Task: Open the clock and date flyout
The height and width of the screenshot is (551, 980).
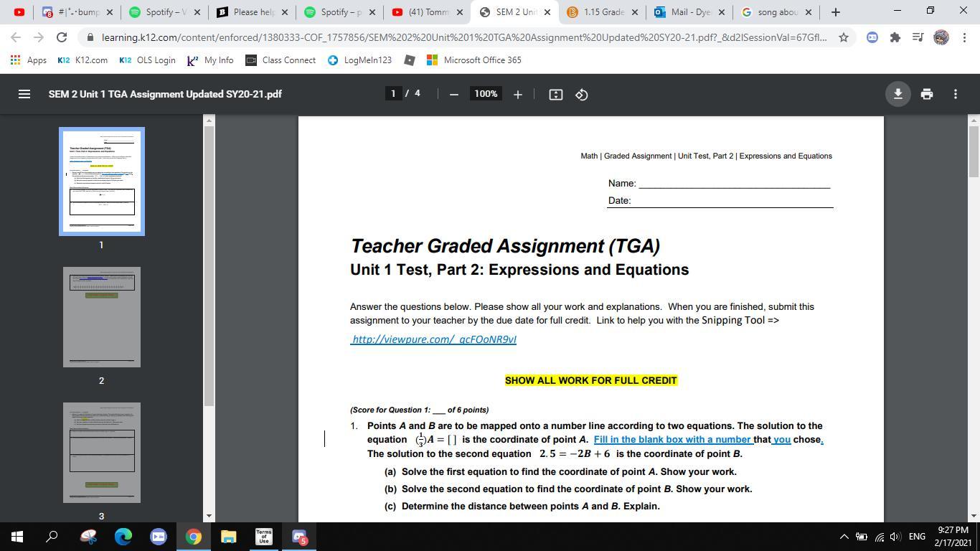Action: tap(953, 537)
